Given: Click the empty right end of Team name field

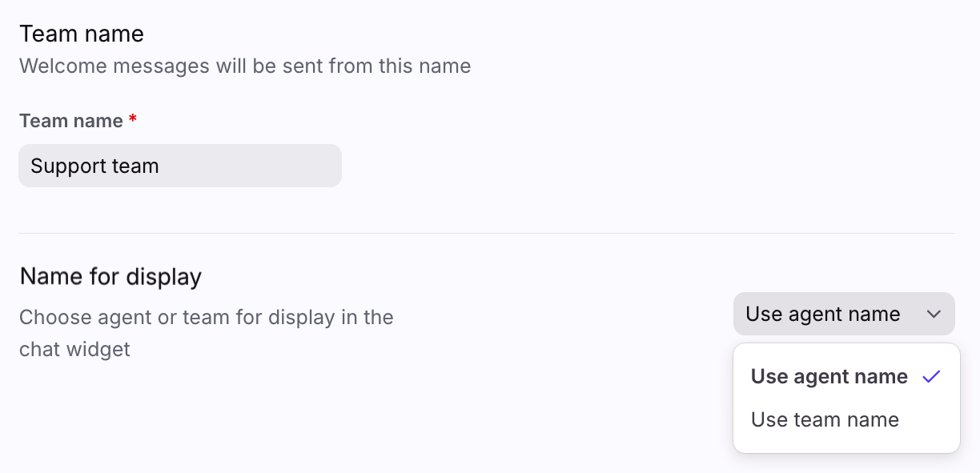Looking at the screenshot, I should click(304, 166).
